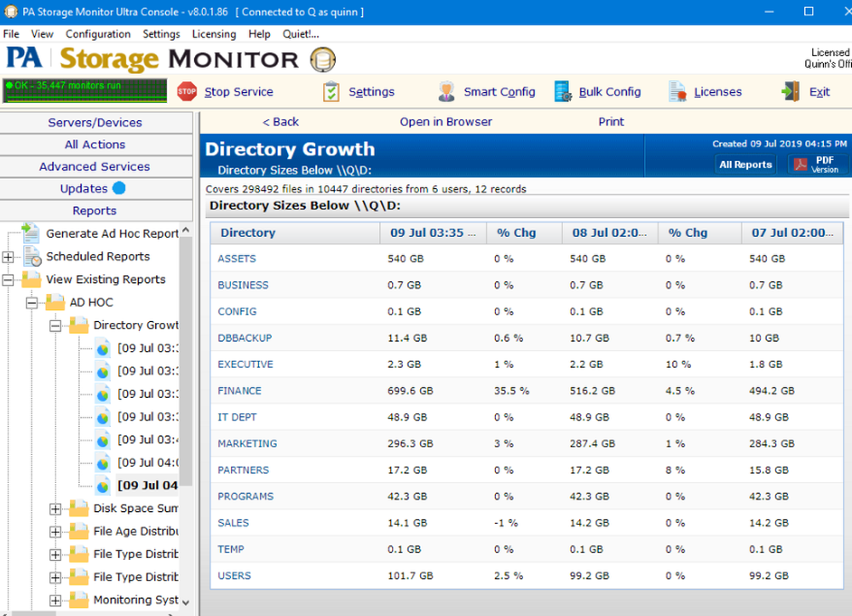Viewport: 852px width, 616px height.
Task: Open the [09 Jul 04:0 report above the bold one
Action: pos(147,463)
